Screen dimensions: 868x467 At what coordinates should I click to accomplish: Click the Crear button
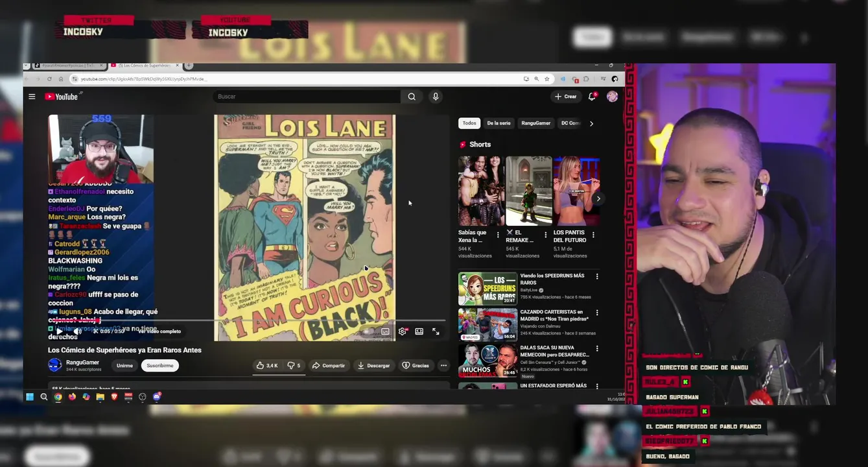[x=565, y=97]
